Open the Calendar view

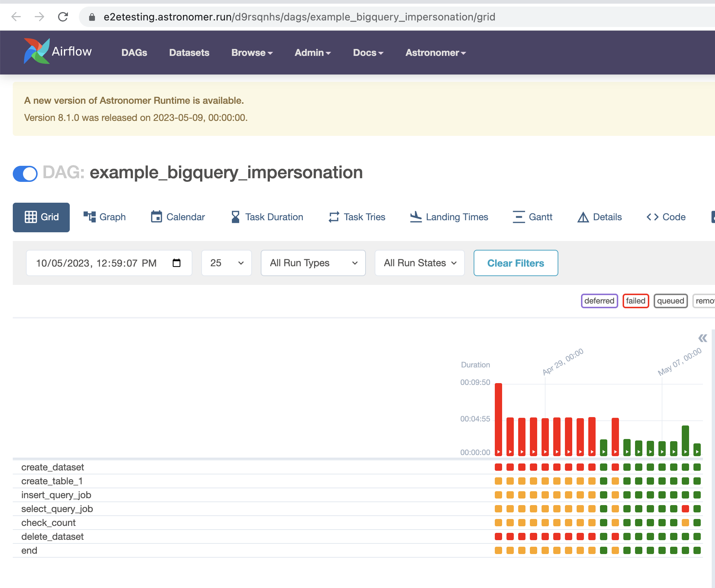coord(177,217)
